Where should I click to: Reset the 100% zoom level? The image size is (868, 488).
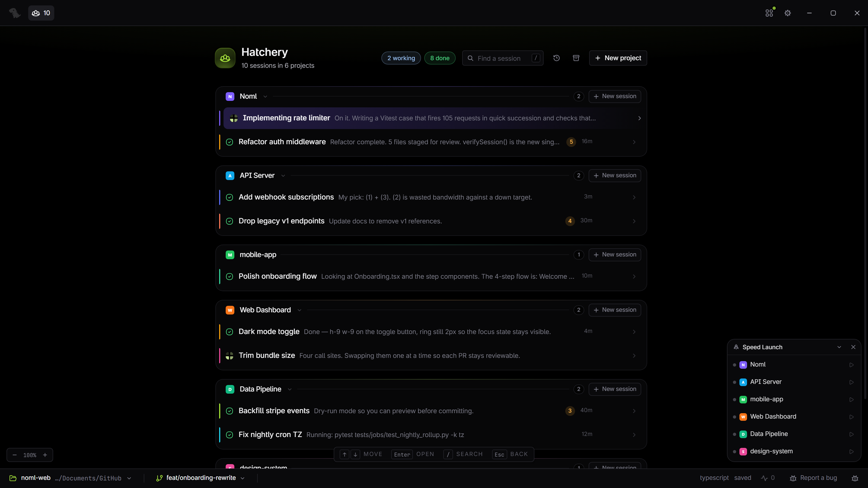[x=30, y=455]
